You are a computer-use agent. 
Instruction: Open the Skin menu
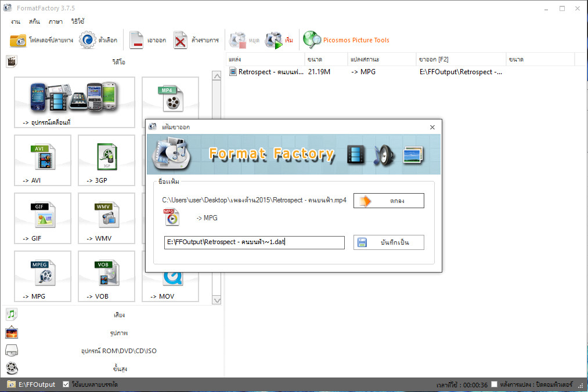34,21
